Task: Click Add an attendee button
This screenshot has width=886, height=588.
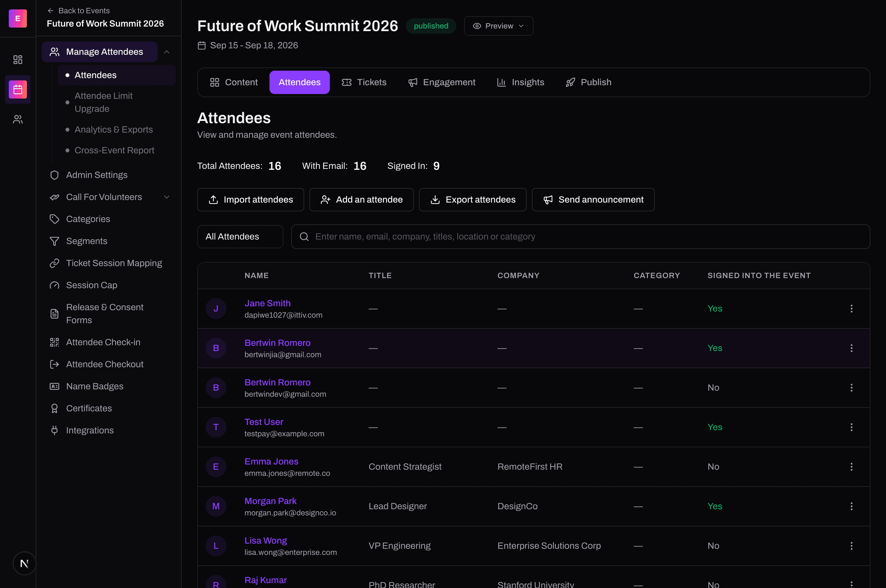Action: click(x=362, y=199)
